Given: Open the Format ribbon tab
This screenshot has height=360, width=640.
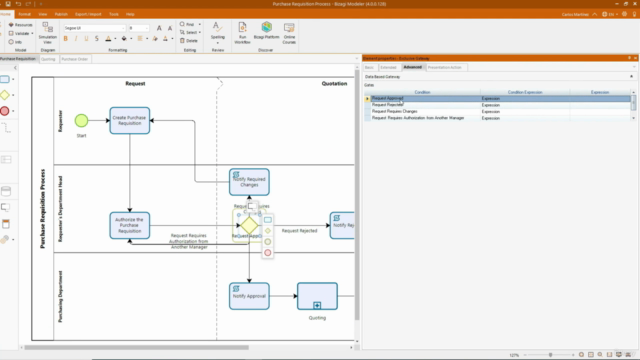Looking at the screenshot, I should tap(24, 14).
